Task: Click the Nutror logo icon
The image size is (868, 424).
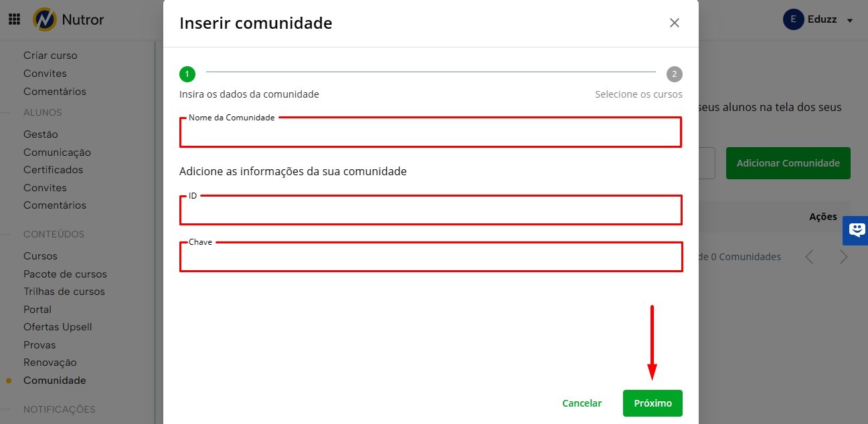Action: pyautogui.click(x=45, y=19)
